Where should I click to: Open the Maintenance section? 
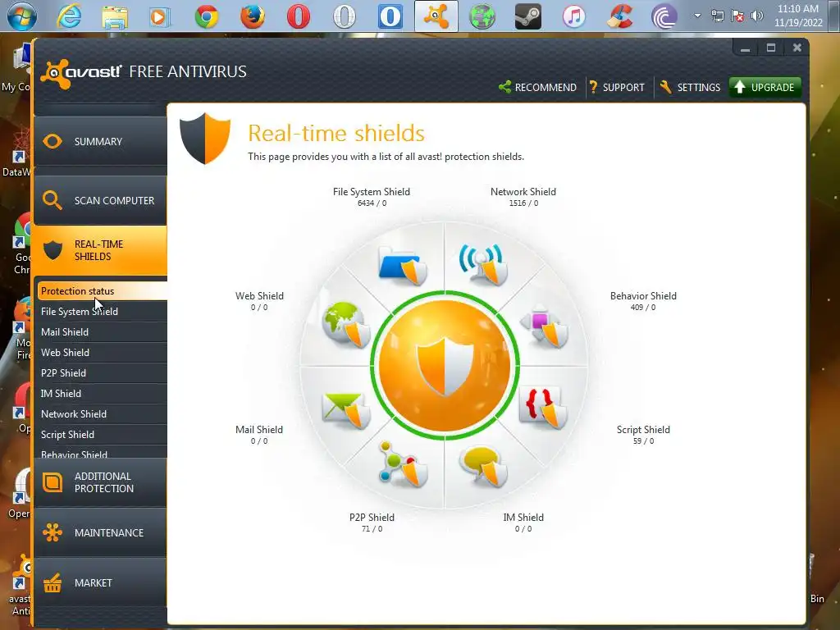pyautogui.click(x=100, y=532)
